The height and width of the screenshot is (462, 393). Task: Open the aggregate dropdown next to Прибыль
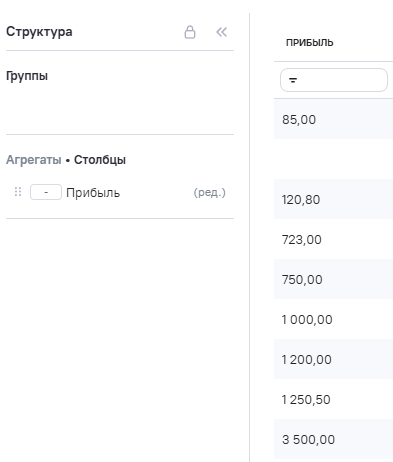pos(46,192)
